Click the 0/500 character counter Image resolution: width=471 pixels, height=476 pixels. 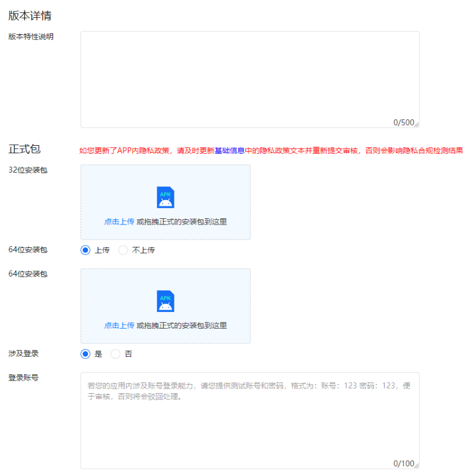[x=403, y=122]
